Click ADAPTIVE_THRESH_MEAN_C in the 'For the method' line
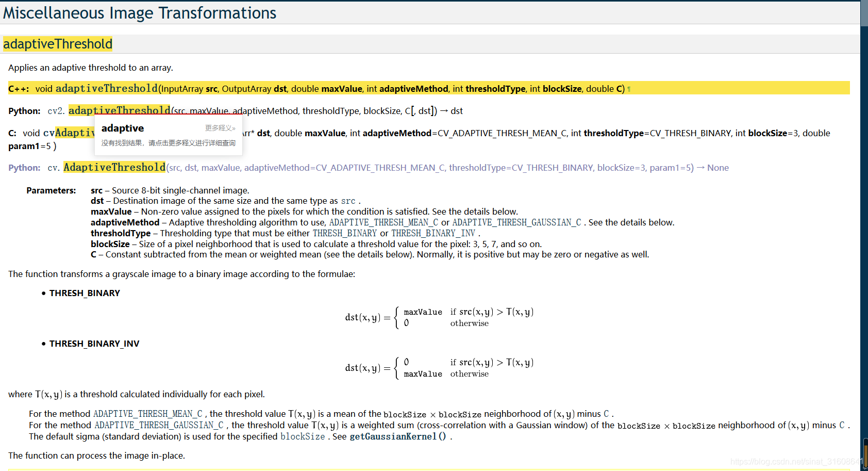 (x=148, y=414)
